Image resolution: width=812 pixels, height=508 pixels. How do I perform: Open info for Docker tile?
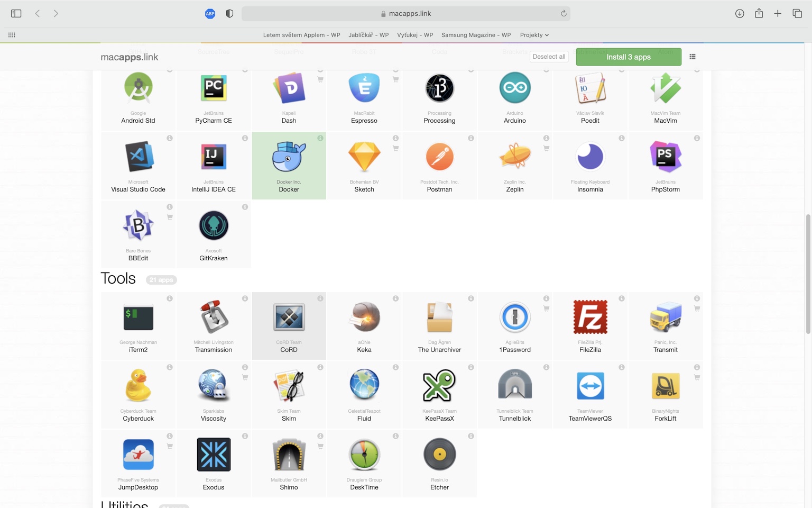coord(320,138)
